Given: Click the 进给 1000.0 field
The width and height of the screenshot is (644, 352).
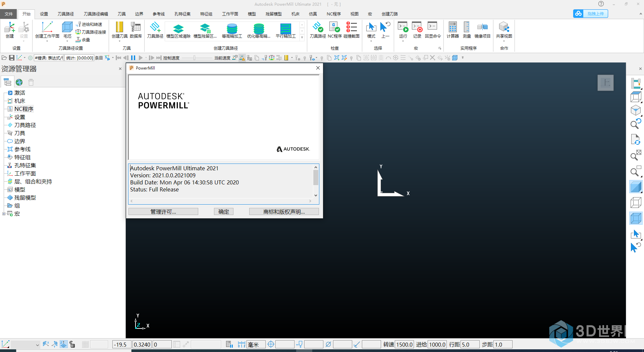Looking at the screenshot, I should pos(437,344).
